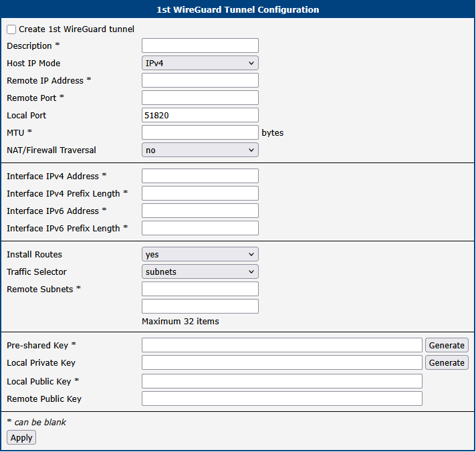Click the 'Traffic Selector' label
Screen dimensions: 476x452
pos(37,271)
